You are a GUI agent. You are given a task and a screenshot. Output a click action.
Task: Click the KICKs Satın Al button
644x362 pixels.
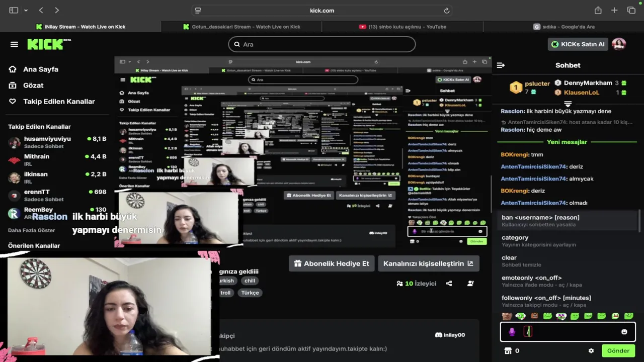click(578, 44)
